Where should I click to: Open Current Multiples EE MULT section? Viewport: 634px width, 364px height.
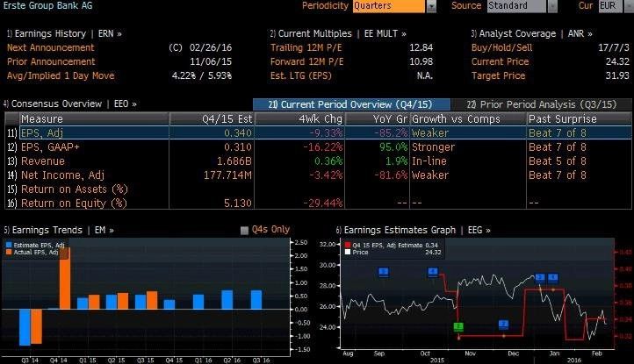pyautogui.click(x=338, y=33)
